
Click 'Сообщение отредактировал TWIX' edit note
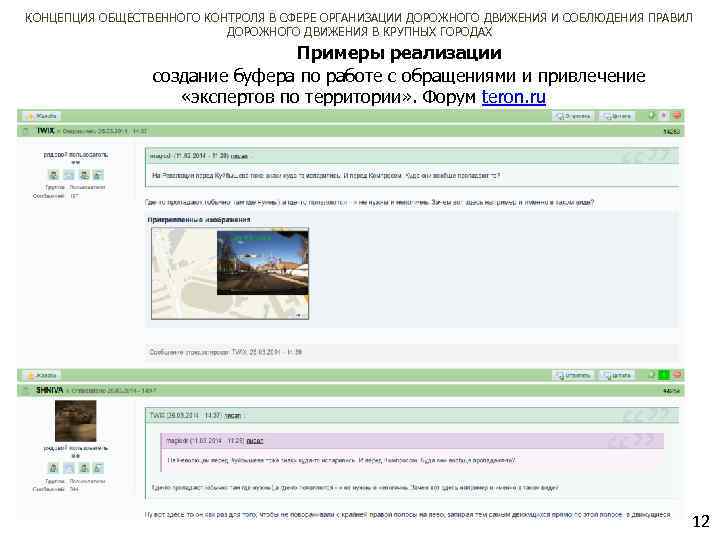pyautogui.click(x=225, y=352)
